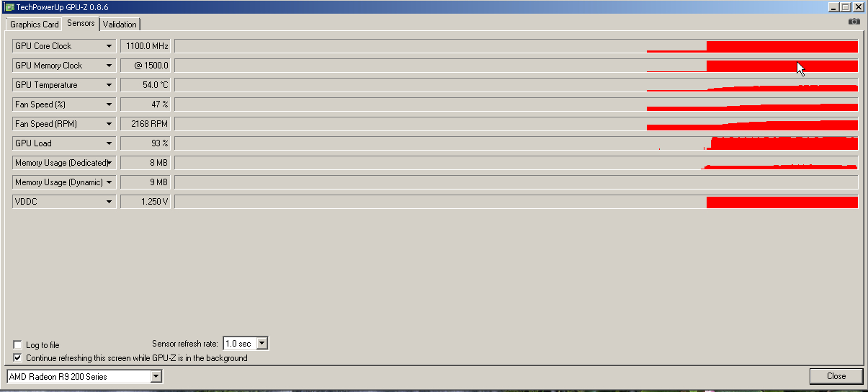Expand the Fan Speed (%) sensor dropdown
Screen dimensions: 868x392
64,104
